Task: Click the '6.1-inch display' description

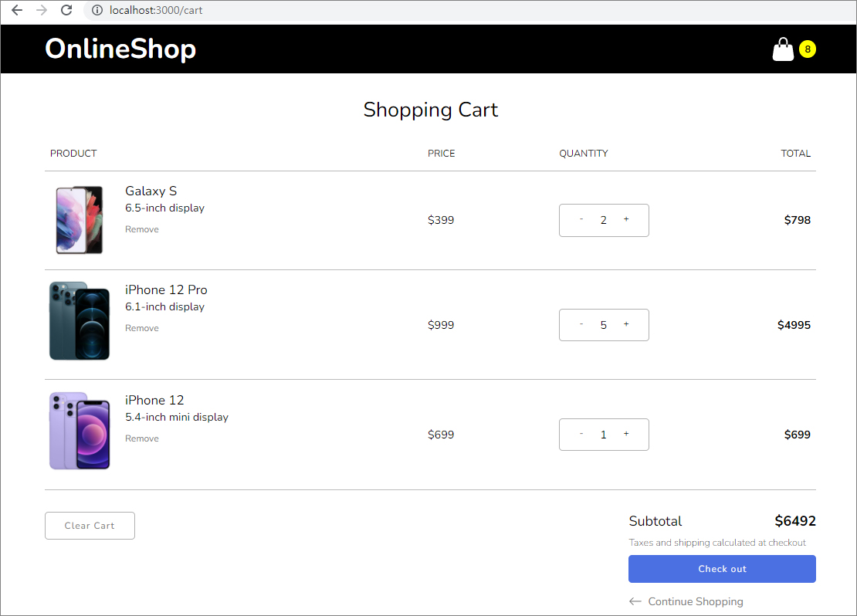Action: click(164, 306)
